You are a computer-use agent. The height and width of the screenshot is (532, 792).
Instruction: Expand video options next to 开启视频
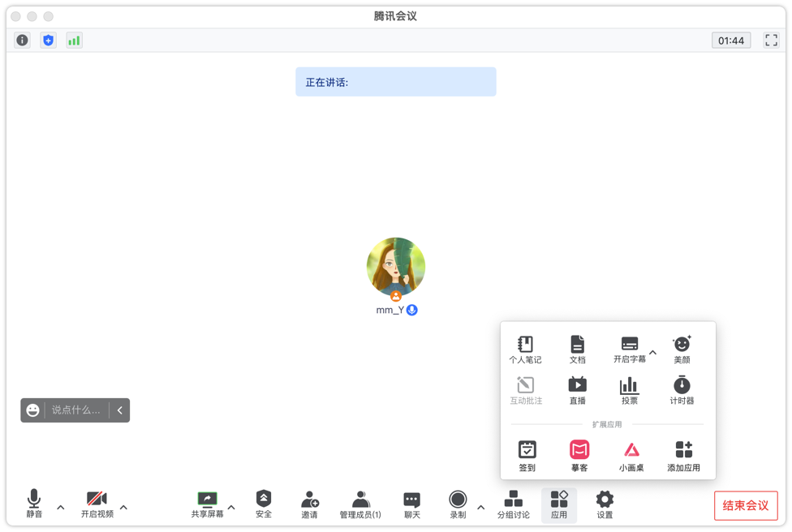coord(123,508)
